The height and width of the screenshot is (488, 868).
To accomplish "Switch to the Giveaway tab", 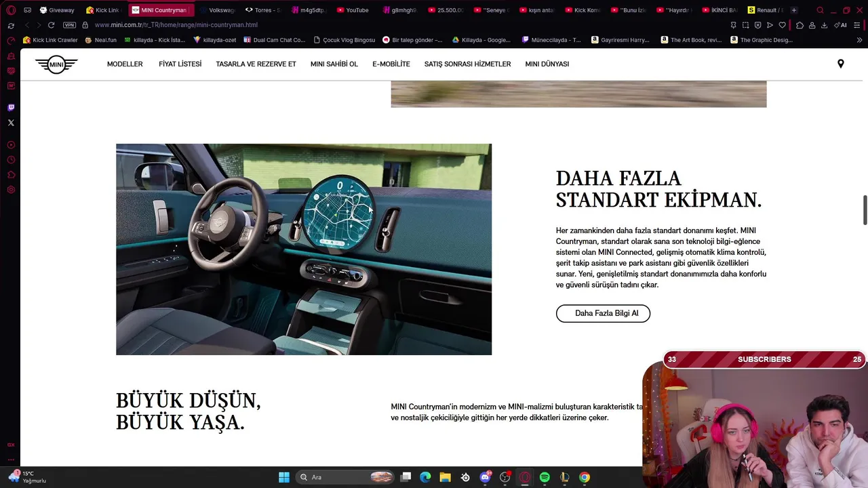I will tap(57, 10).
